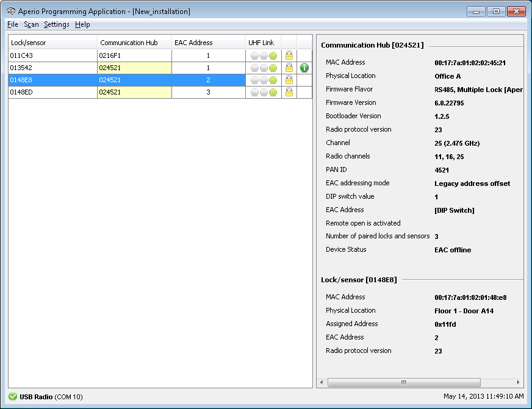532x409 pixels.
Task: Click UHF link signal indicator for 0148ED
Action: point(264,93)
